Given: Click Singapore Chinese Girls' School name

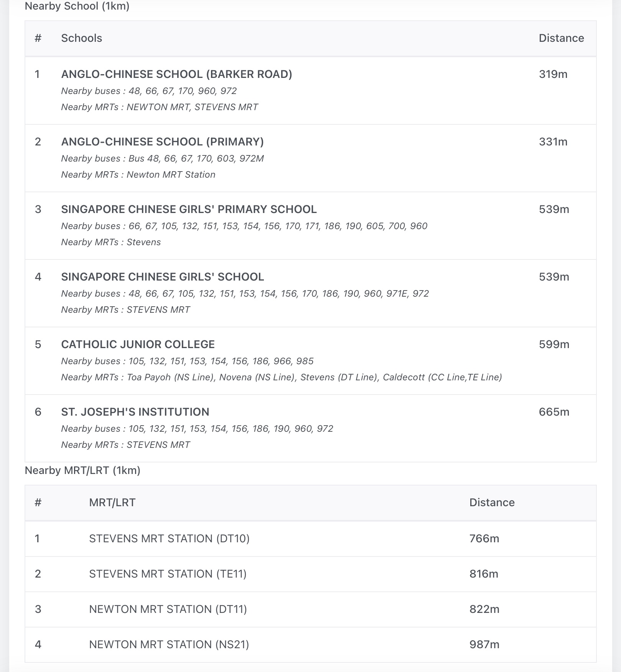Looking at the screenshot, I should (162, 277).
